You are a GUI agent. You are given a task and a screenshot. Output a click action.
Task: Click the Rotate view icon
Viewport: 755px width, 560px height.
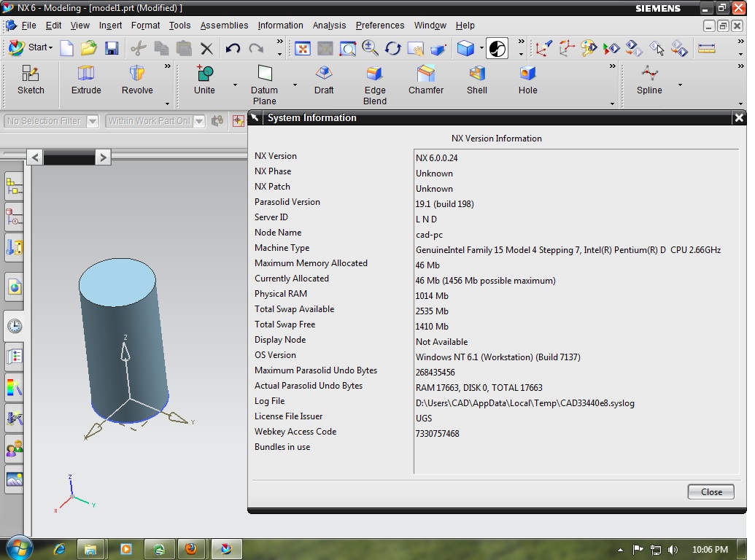[393, 48]
